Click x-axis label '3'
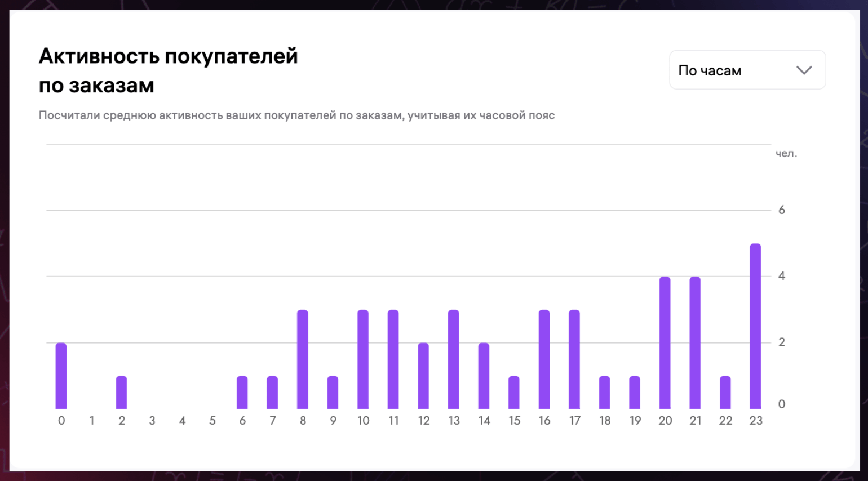Image resolution: width=868 pixels, height=481 pixels. [152, 421]
